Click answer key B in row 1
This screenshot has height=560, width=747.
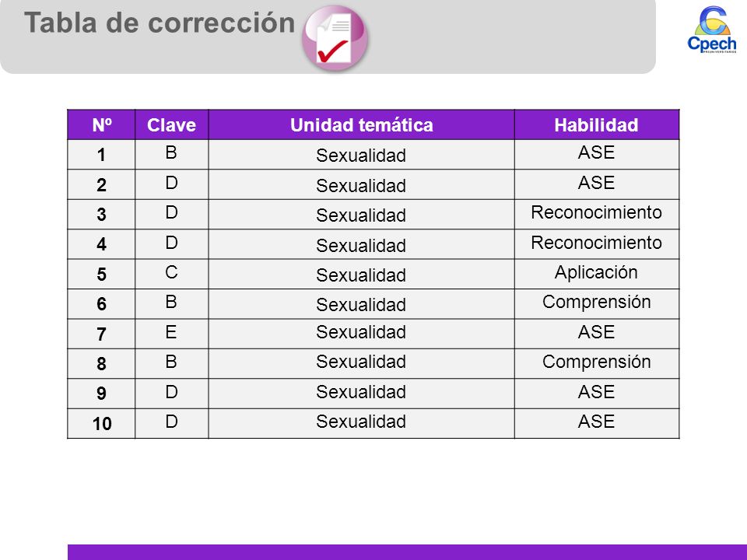tap(171, 152)
